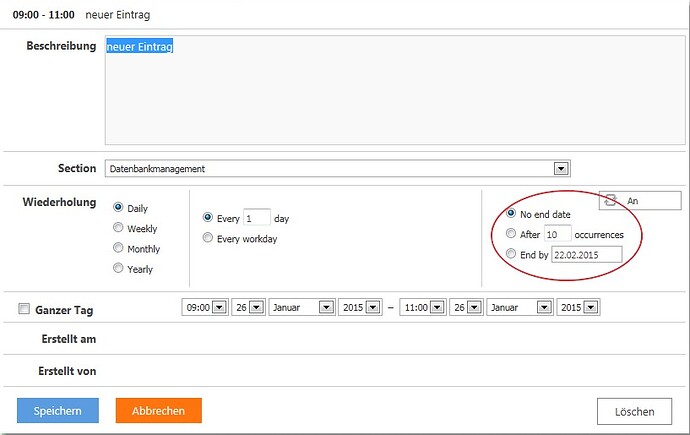
Task: Click the recurrence icon on the An button
Action: pyautogui.click(x=610, y=200)
